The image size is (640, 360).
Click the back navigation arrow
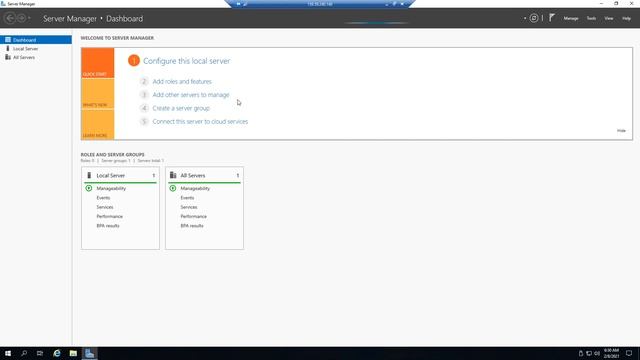tap(10, 18)
